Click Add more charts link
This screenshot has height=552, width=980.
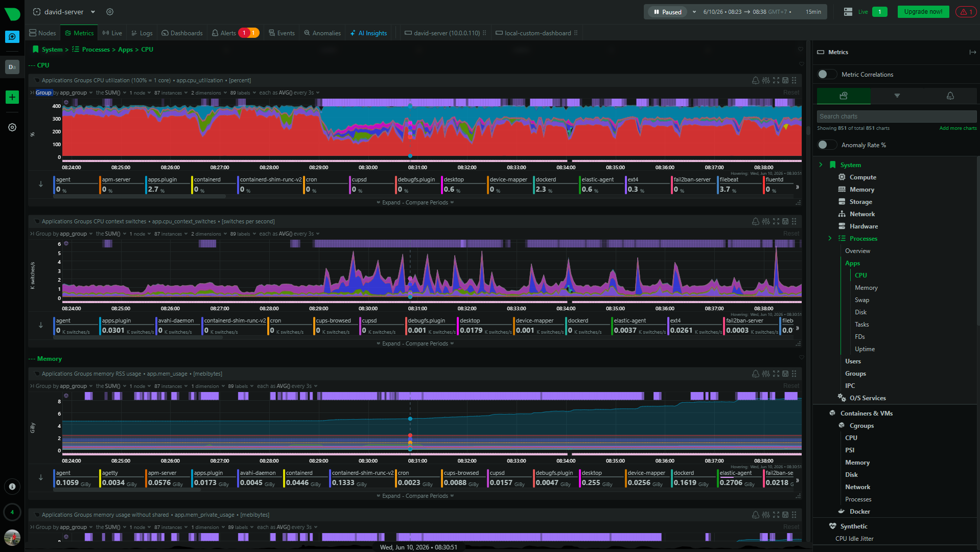[958, 128]
